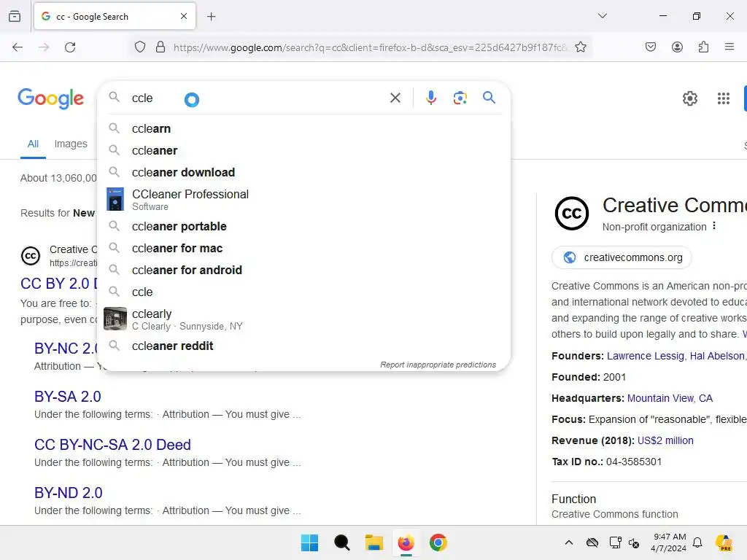747x560 pixels.
Task: Open the clock showing 9:47 AM
Action: click(669, 542)
